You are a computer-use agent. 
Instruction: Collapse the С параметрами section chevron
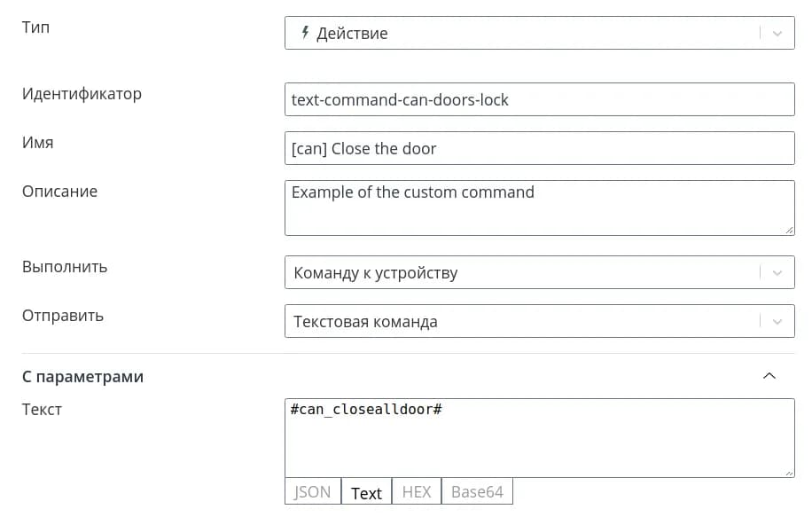[769, 376]
